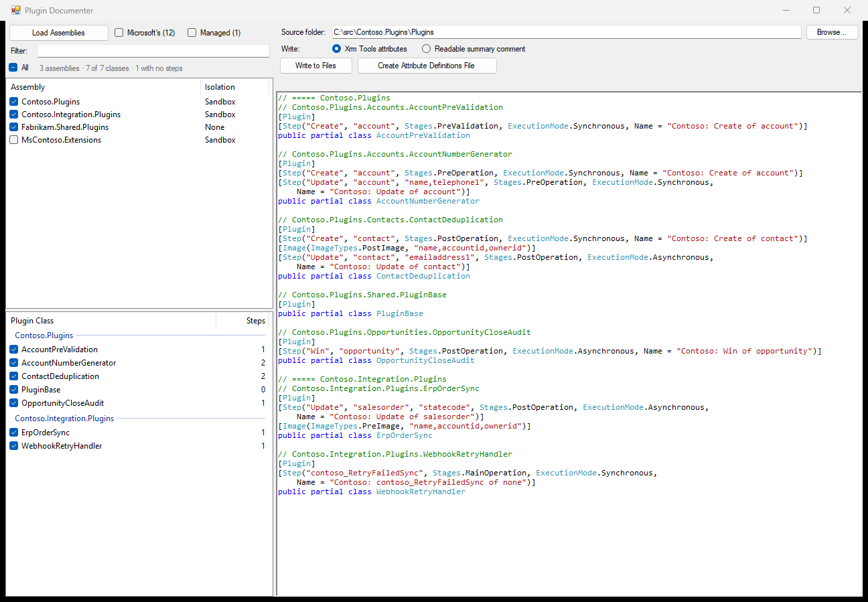Viewport: 868px width, 602px height.
Task: Uncheck the WebhookRetryHandler plugin class checkbox
Action: tap(14, 446)
